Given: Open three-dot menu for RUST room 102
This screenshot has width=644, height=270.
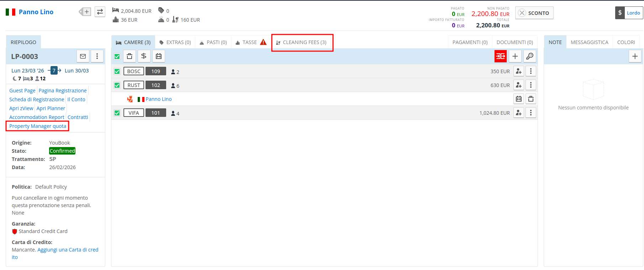Looking at the screenshot, I should pyautogui.click(x=530, y=85).
